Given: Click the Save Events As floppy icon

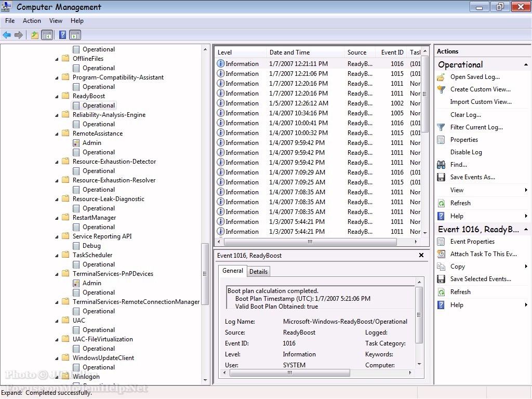Looking at the screenshot, I should [x=441, y=177].
